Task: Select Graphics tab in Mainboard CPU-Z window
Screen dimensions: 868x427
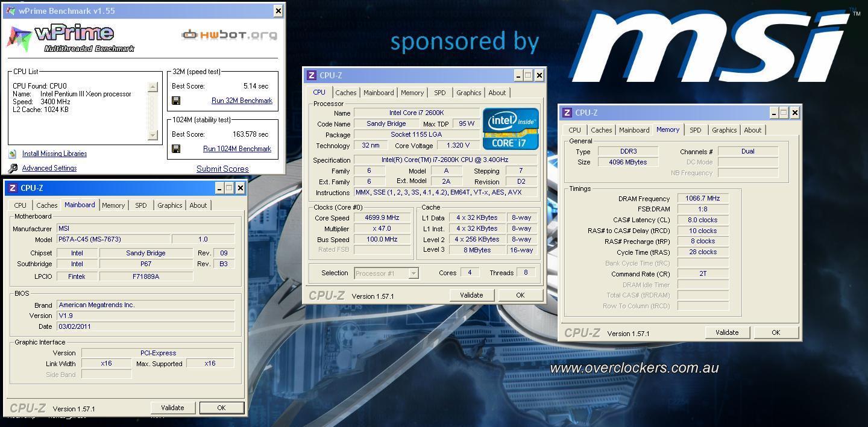Action: (x=169, y=205)
